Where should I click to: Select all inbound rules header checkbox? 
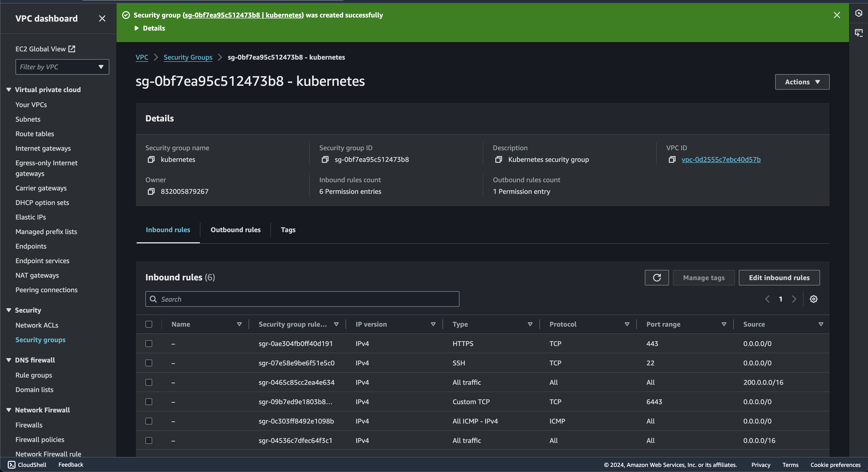coord(149,324)
